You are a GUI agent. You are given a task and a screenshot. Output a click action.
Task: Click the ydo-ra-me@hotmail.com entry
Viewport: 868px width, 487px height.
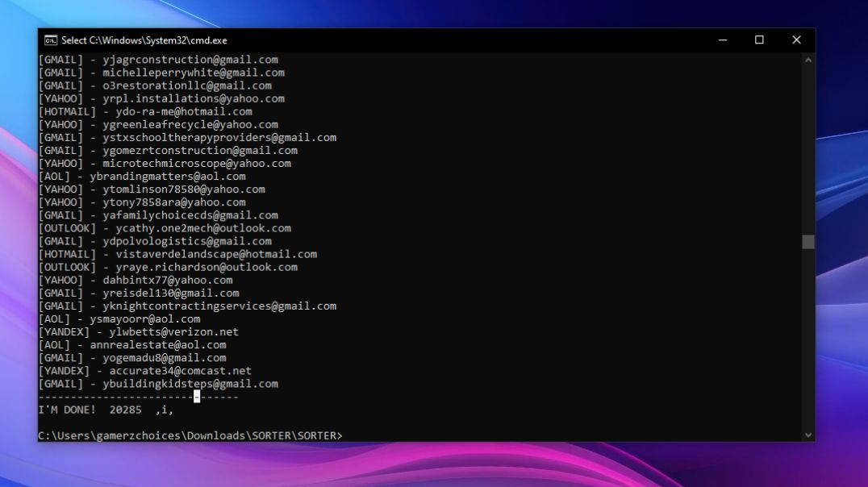pos(177,111)
